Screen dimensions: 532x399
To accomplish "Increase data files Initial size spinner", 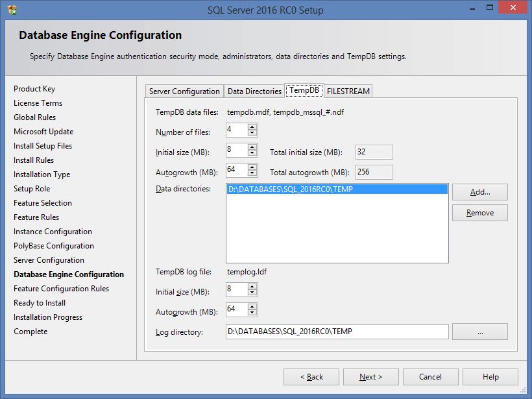I will 252,147.
